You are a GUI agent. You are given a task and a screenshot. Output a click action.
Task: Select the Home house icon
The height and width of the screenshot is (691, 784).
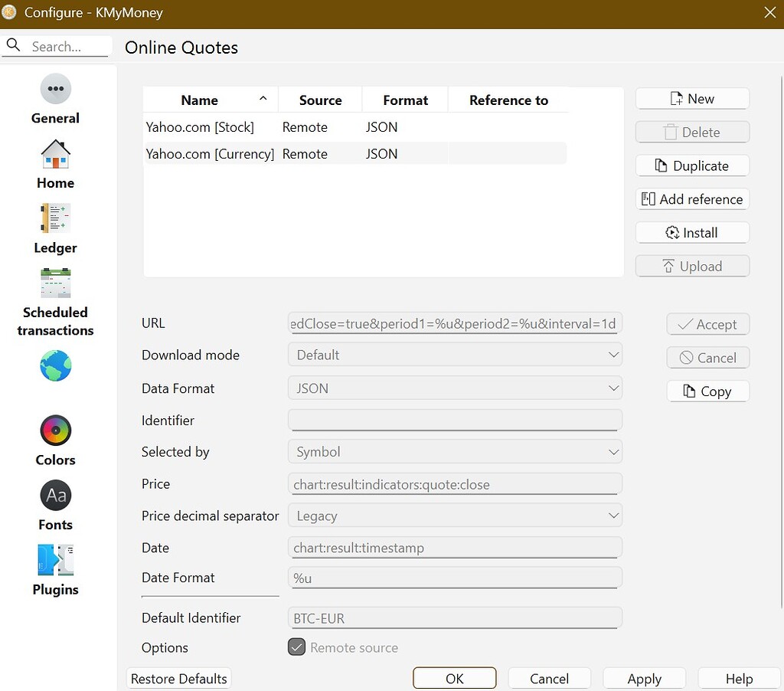pyautogui.click(x=55, y=155)
